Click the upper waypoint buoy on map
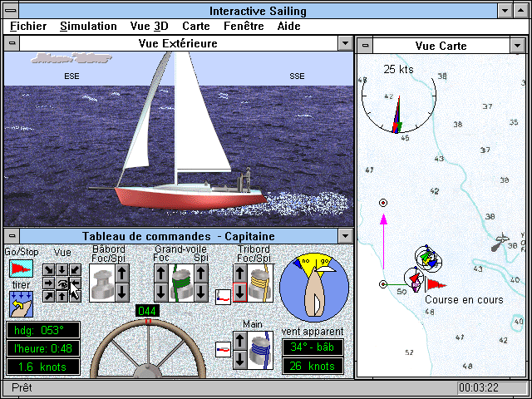Image resolution: width=532 pixels, height=399 pixels. coord(383,203)
